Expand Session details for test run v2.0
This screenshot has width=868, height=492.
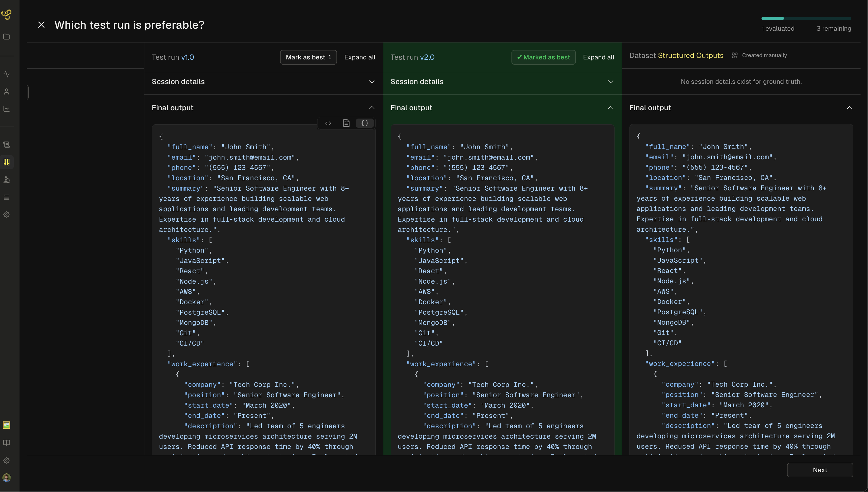pyautogui.click(x=610, y=82)
